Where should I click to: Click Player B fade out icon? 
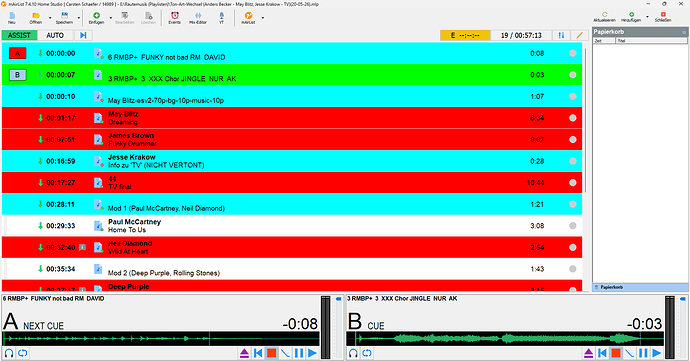(x=629, y=353)
